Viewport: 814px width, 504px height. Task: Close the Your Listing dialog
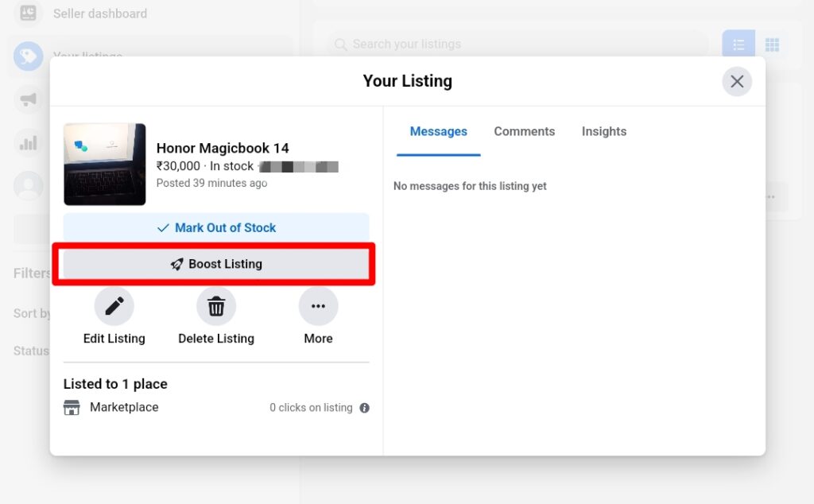pyautogui.click(x=737, y=82)
